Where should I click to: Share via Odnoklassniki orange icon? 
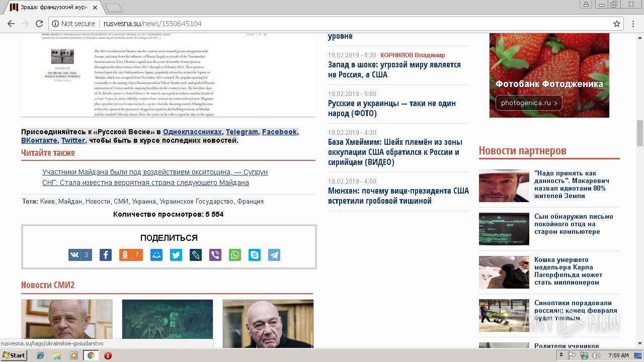[x=131, y=255]
